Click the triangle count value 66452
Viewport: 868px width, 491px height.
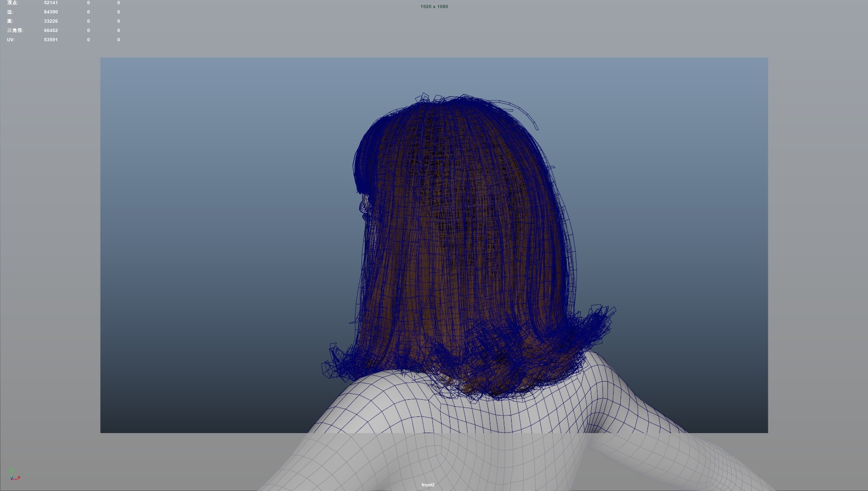[x=51, y=31]
